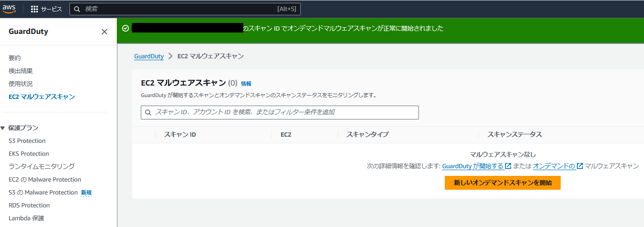The image size is (644, 227).
Task: Click the magnifier icon in top search
Action: [x=77, y=9]
